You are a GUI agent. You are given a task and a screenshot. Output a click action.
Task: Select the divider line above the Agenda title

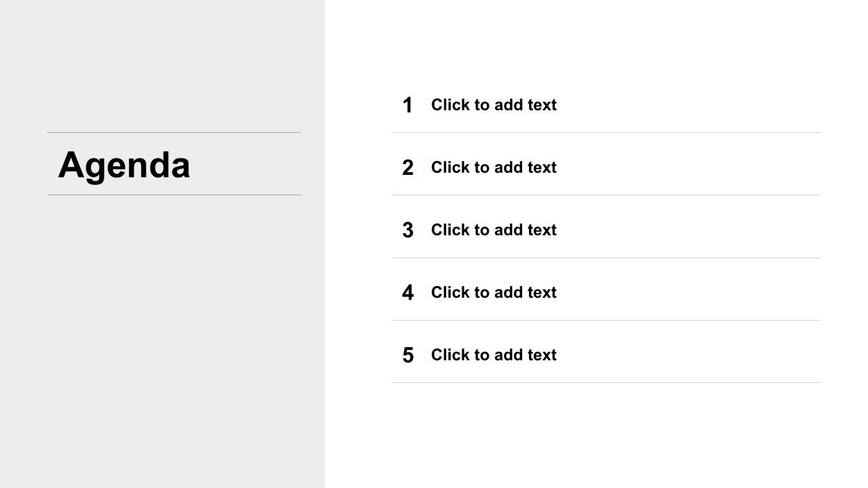tap(174, 132)
